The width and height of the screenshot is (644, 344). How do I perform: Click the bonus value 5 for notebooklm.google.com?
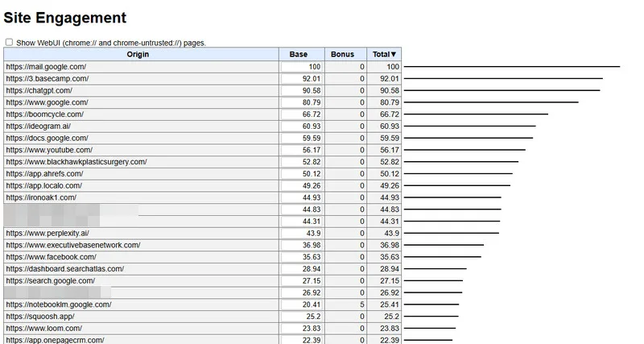tap(361, 305)
